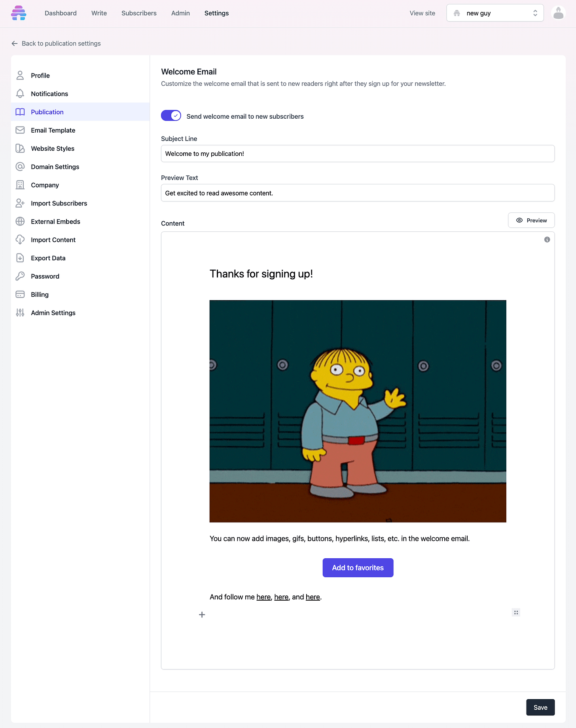576x728 pixels.
Task: Open the 'new guy' publication dropdown
Action: (x=495, y=13)
